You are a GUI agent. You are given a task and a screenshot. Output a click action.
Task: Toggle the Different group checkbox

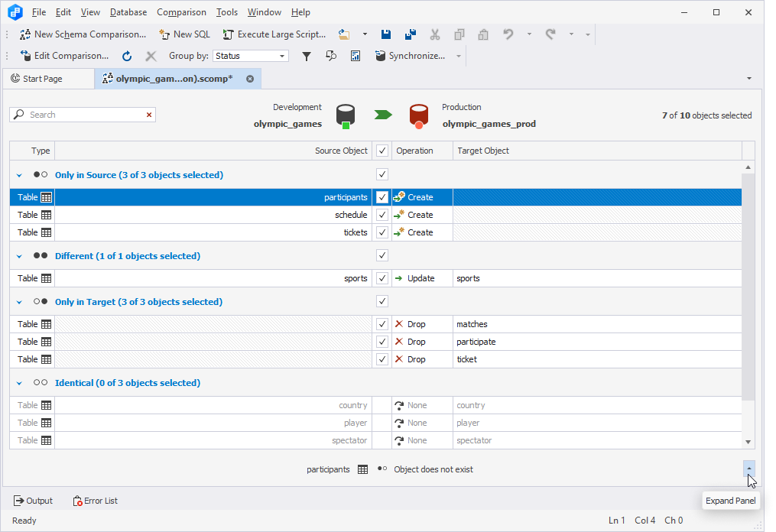coord(382,256)
